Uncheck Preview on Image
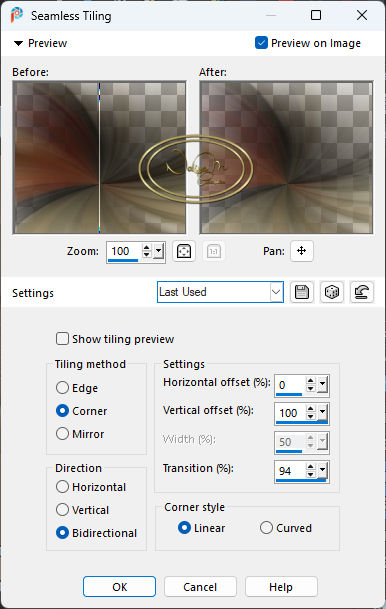The height and width of the screenshot is (609, 386). 261,43
